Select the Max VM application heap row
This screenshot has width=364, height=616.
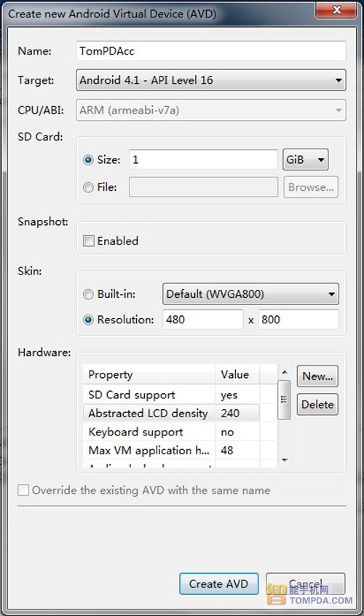(x=181, y=450)
